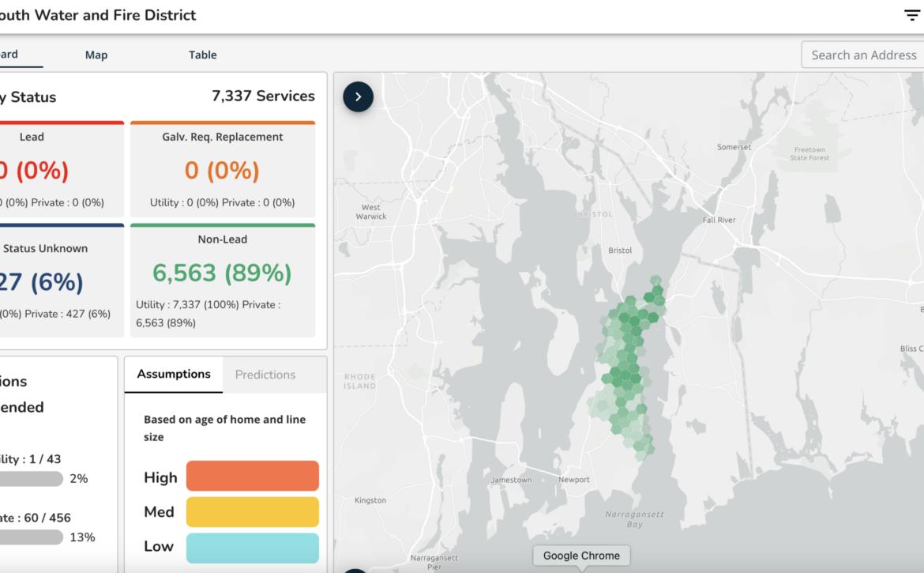Click the yellow Med likelihood swatch
The width and height of the screenshot is (924, 573).
[252, 512]
